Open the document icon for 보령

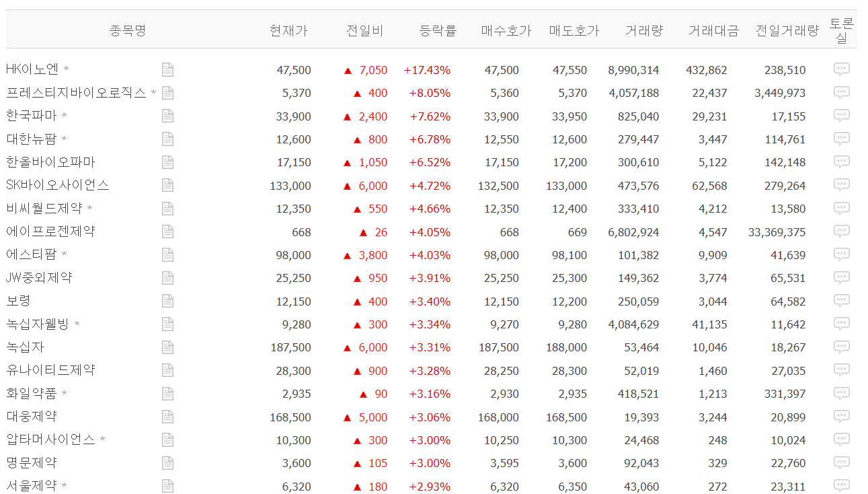[167, 301]
